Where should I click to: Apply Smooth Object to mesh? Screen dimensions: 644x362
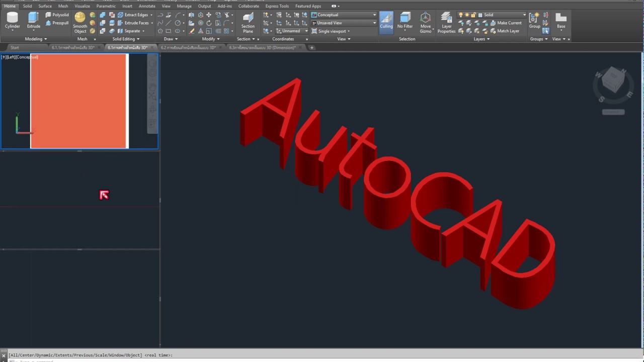80,23
